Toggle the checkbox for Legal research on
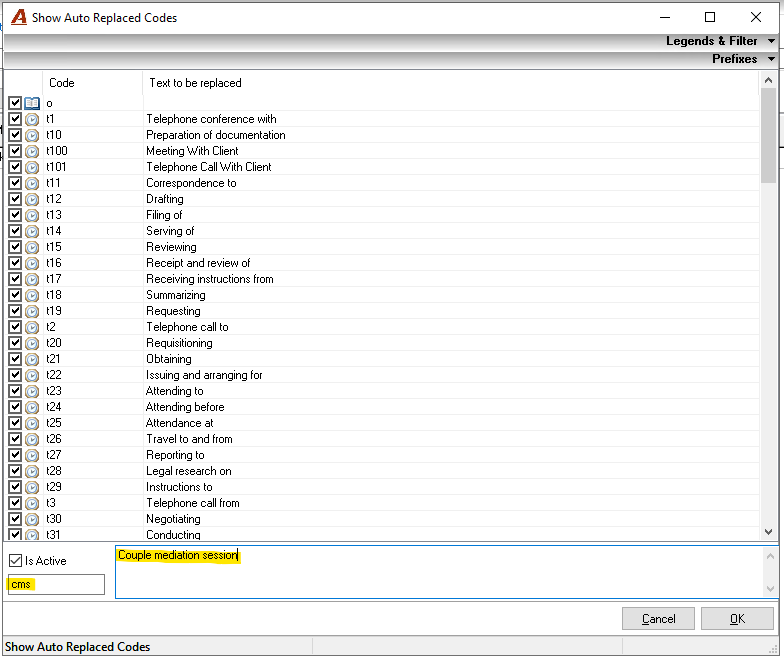The width and height of the screenshot is (784, 659). 15,470
